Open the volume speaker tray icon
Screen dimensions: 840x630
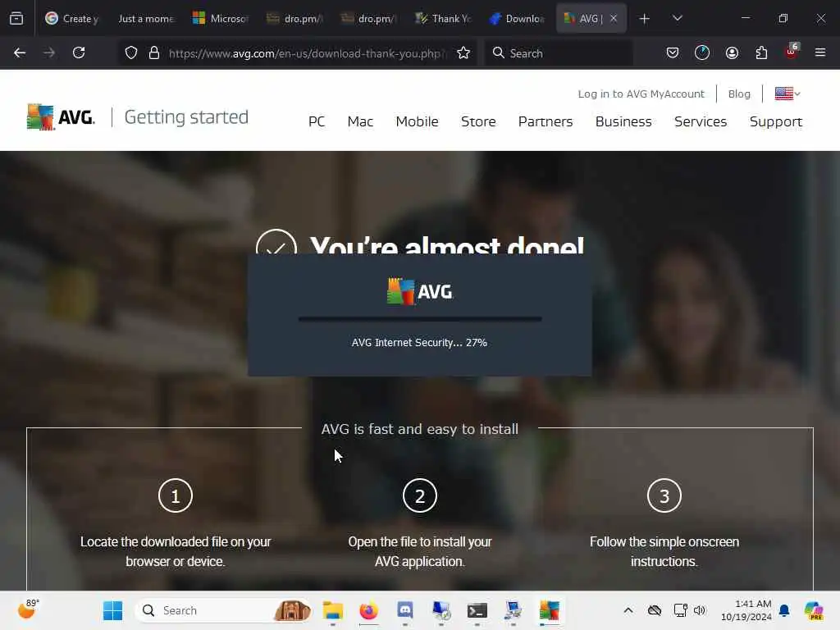click(700, 609)
